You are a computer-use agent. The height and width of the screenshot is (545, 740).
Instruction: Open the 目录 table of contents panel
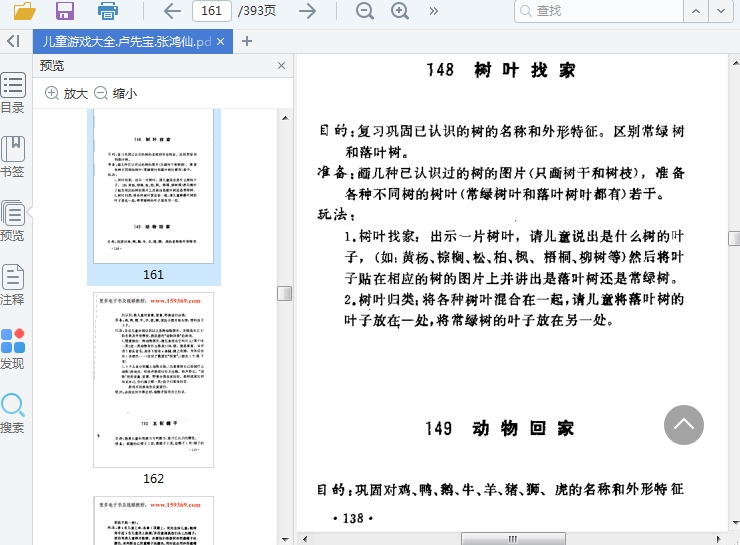(13, 93)
